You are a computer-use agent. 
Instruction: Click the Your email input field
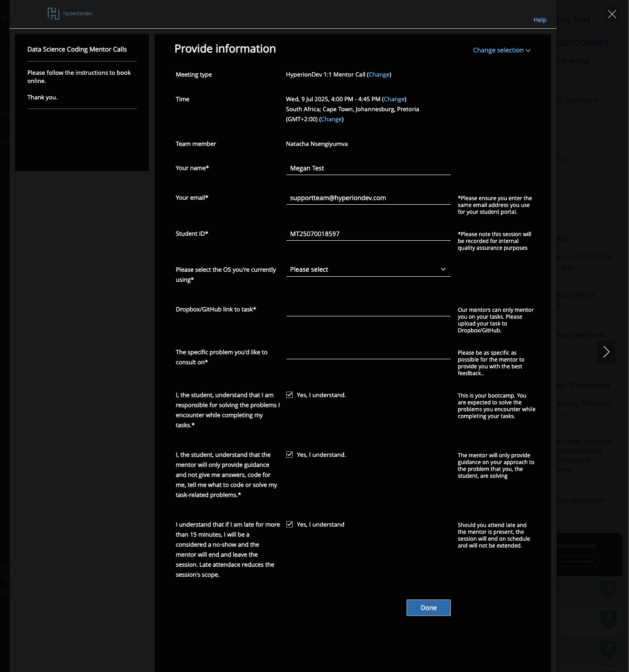tap(368, 198)
